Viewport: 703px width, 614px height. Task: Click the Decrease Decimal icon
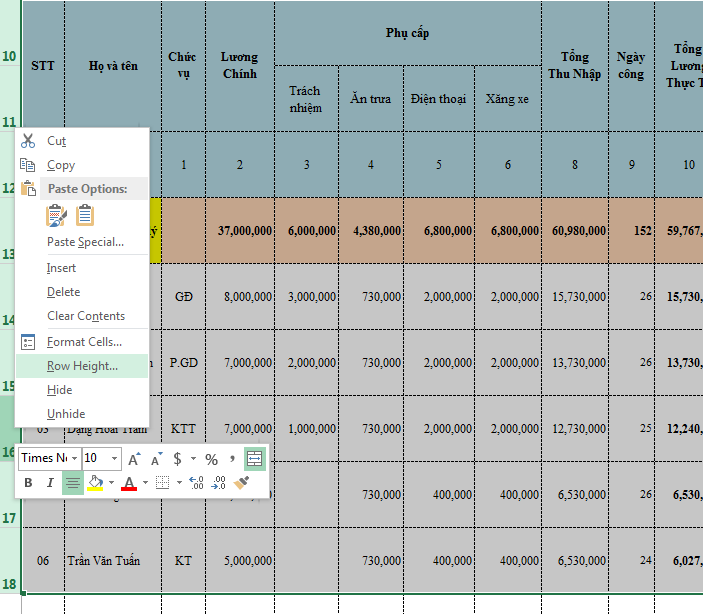click(x=218, y=483)
